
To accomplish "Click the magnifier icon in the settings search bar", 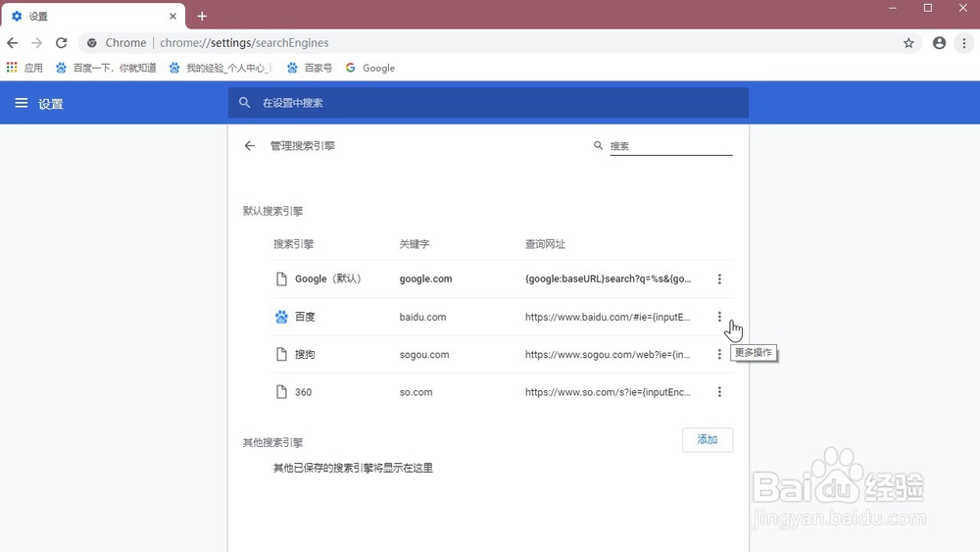I will (244, 103).
